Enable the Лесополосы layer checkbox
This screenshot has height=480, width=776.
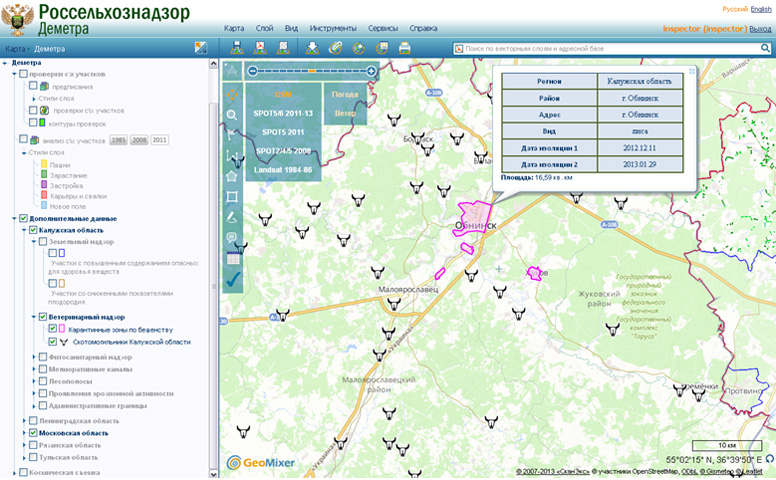(x=43, y=381)
